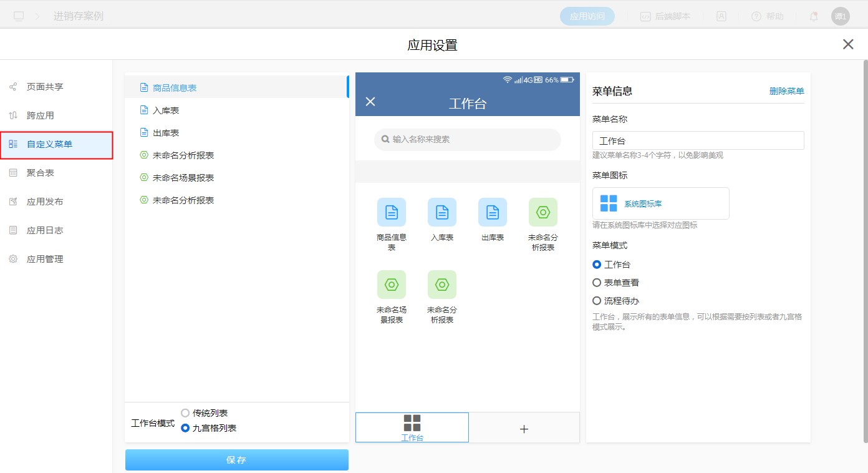The image size is (868, 473).
Task: Click the 未命名场景报表 green hexagon icon
Action: 391,285
